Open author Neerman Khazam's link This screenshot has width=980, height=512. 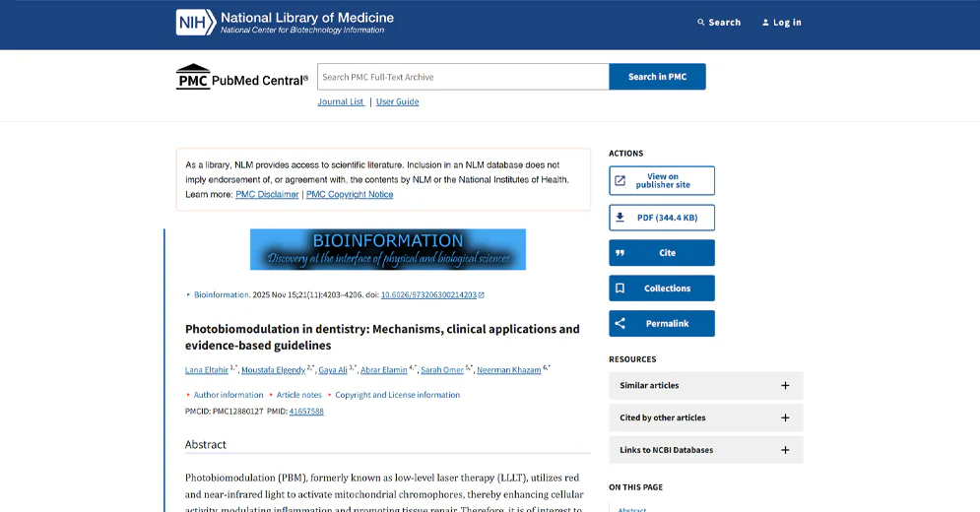click(x=509, y=370)
